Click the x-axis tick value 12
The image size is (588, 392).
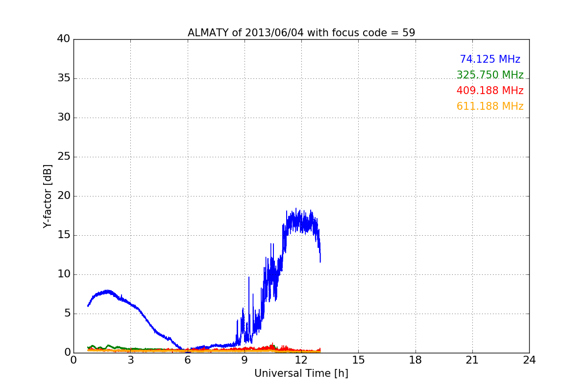click(301, 360)
